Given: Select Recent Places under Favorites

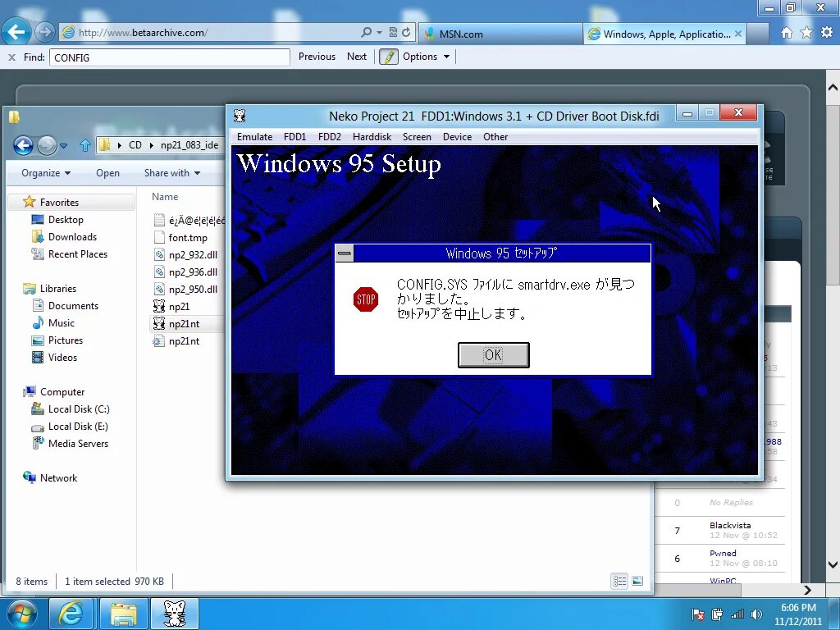Looking at the screenshot, I should coord(78,254).
